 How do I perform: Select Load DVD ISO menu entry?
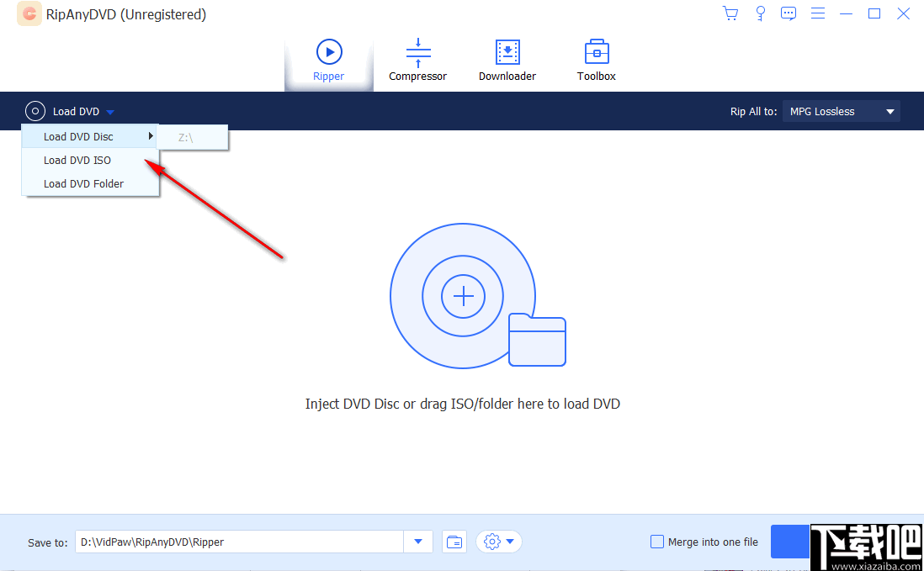77,160
